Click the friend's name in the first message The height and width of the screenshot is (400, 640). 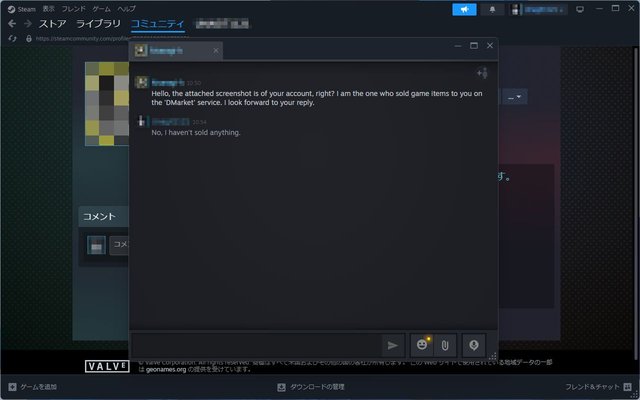tap(168, 83)
